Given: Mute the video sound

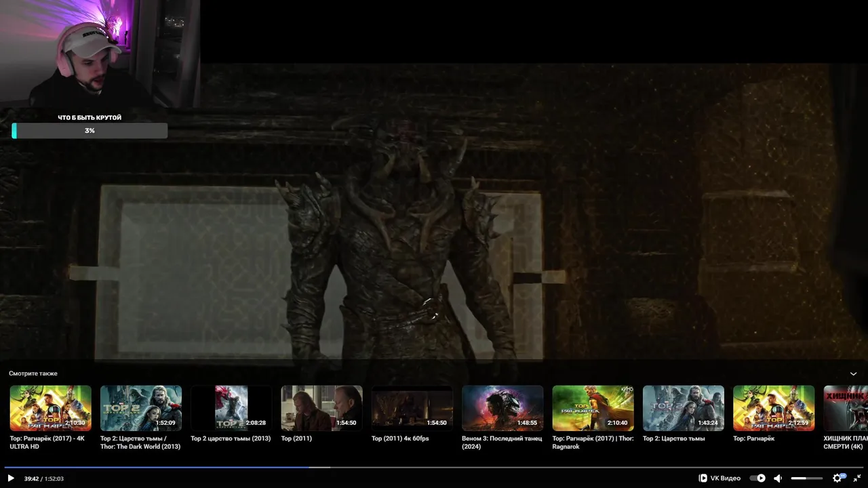Looking at the screenshot, I should [x=778, y=479].
